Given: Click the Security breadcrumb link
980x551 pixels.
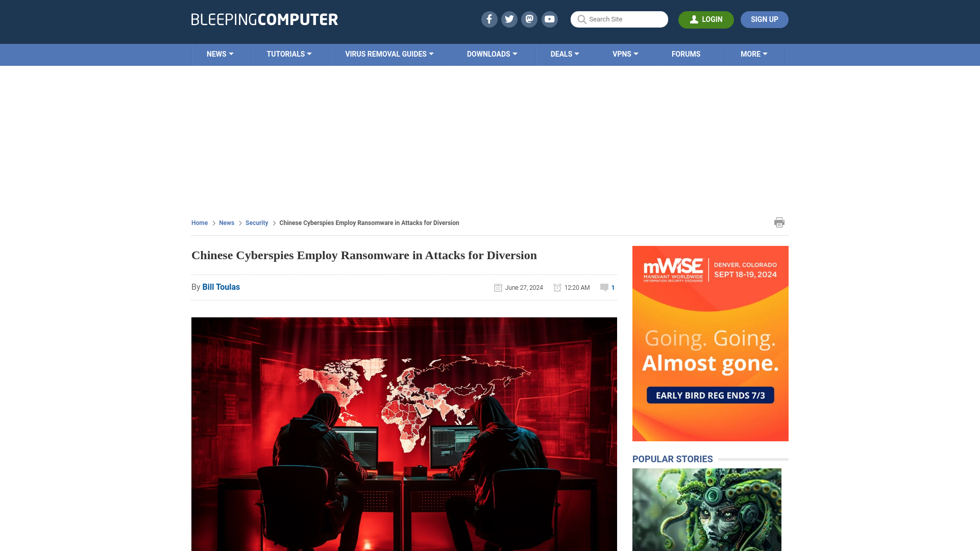Looking at the screenshot, I should coord(256,222).
